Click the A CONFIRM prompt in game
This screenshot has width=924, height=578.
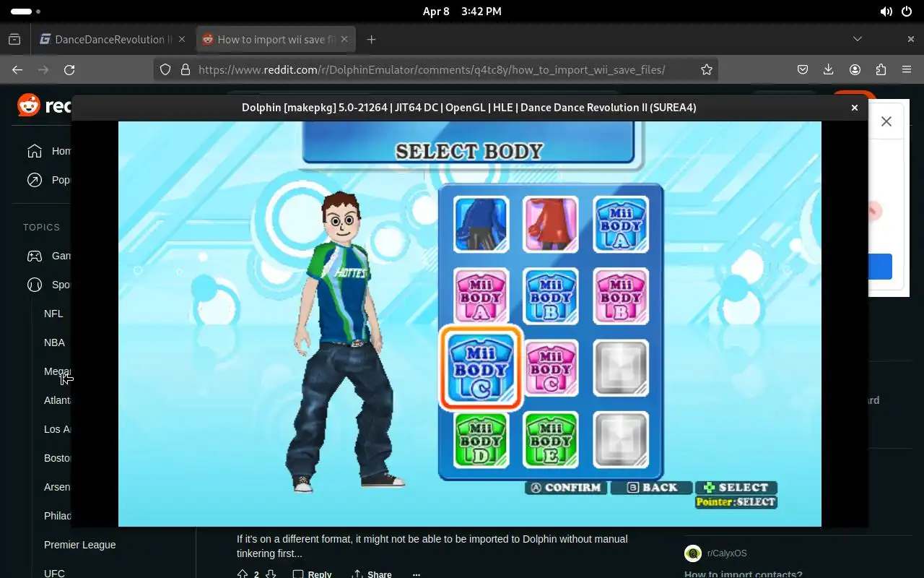pyautogui.click(x=566, y=488)
